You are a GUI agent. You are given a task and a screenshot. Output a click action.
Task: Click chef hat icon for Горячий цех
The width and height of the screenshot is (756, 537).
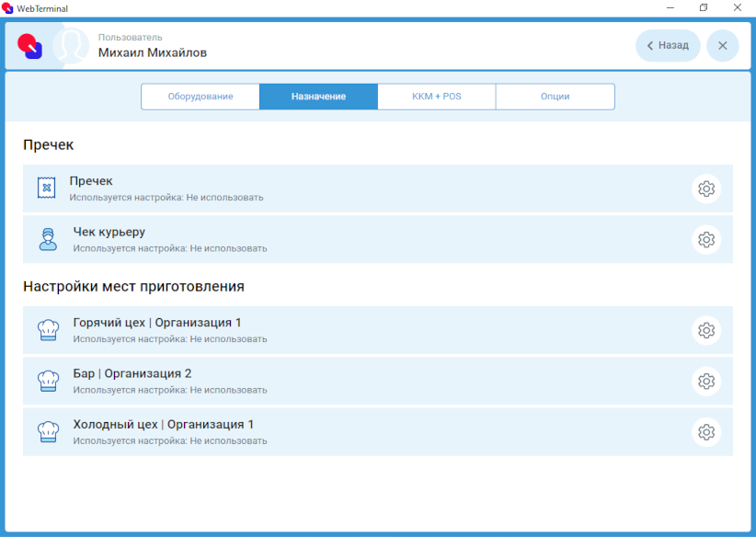point(48,330)
